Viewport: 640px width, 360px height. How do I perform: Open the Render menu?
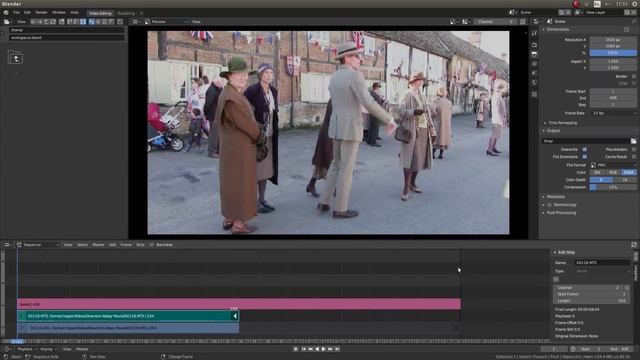(x=41, y=13)
